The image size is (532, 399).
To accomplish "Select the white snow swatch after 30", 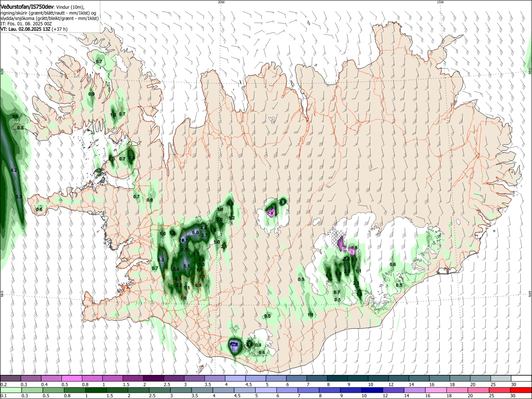I will [521, 379].
